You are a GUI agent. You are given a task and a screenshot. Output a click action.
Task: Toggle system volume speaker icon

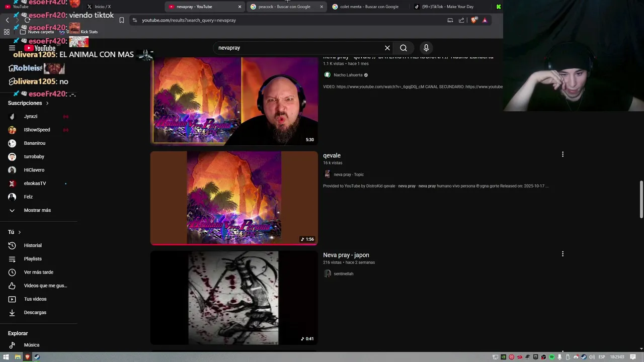(x=592, y=357)
